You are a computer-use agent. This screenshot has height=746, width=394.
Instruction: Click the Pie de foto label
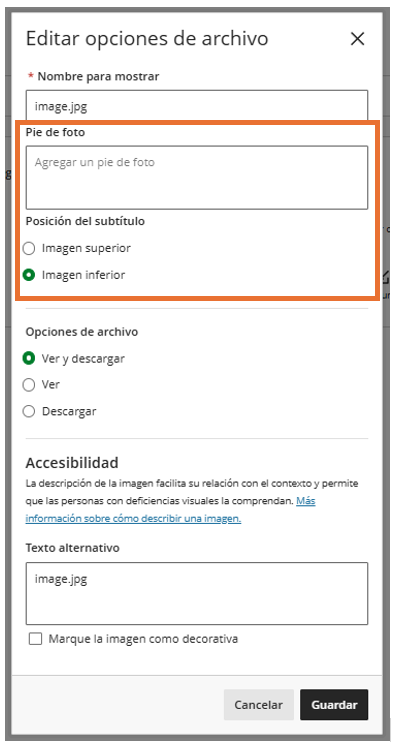[55, 132]
